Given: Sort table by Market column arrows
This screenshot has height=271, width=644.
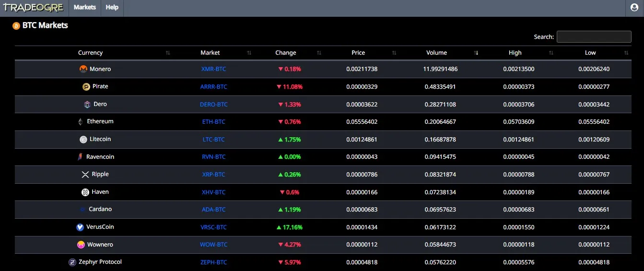Looking at the screenshot, I should click(x=249, y=53).
